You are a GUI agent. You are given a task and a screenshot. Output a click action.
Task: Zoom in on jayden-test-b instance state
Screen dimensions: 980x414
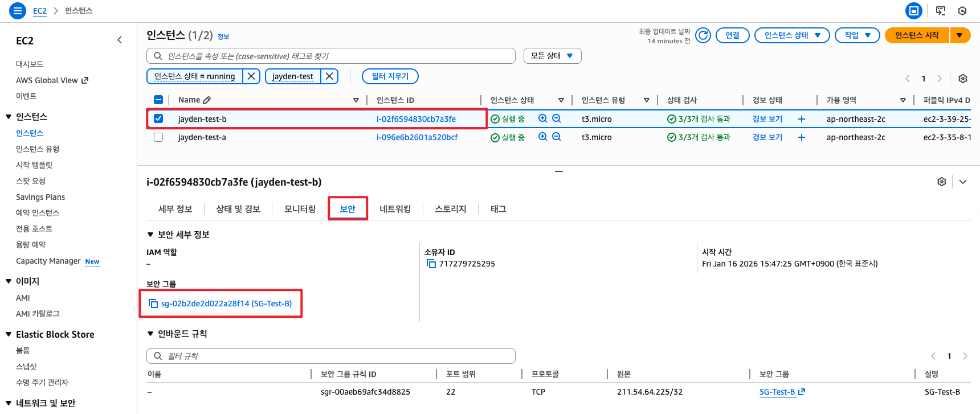click(x=542, y=118)
